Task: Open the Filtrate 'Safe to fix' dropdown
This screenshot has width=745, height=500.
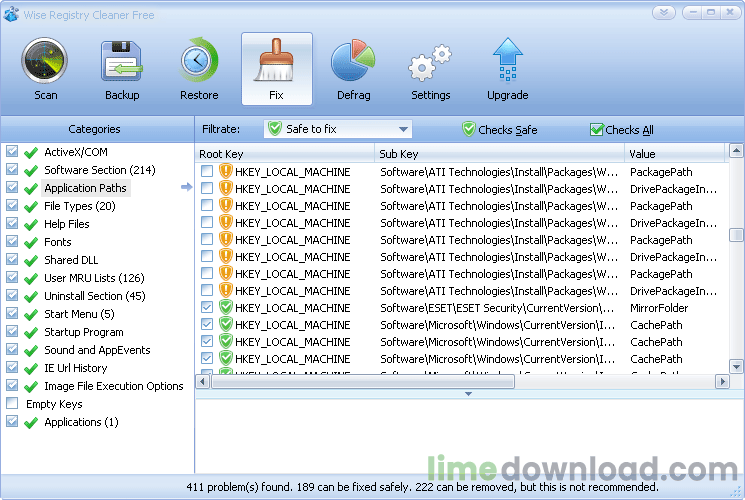Action: coord(338,129)
